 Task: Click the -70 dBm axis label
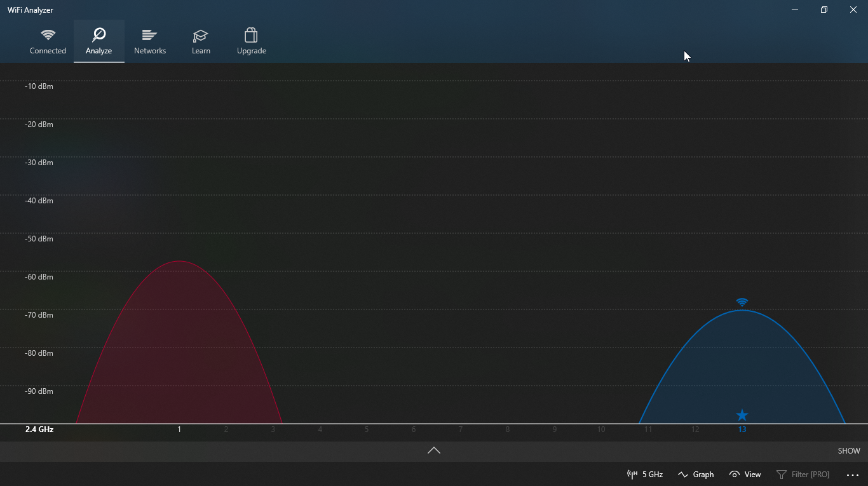coord(39,315)
